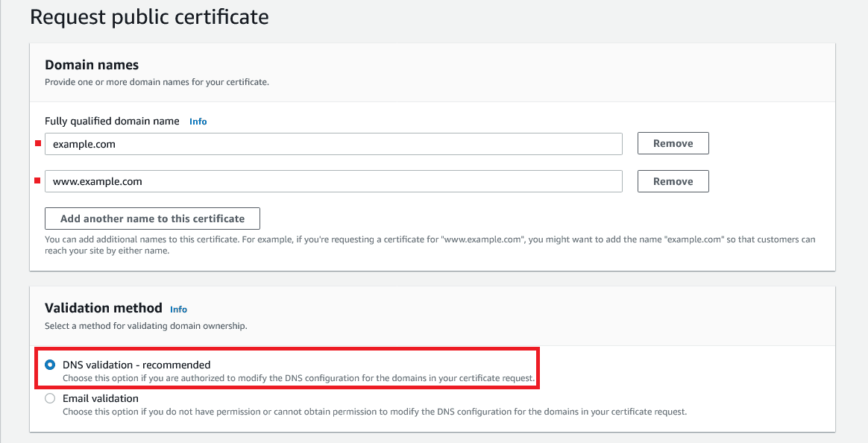Click the Request public certificate page title
This screenshot has width=868, height=443.
tap(149, 16)
